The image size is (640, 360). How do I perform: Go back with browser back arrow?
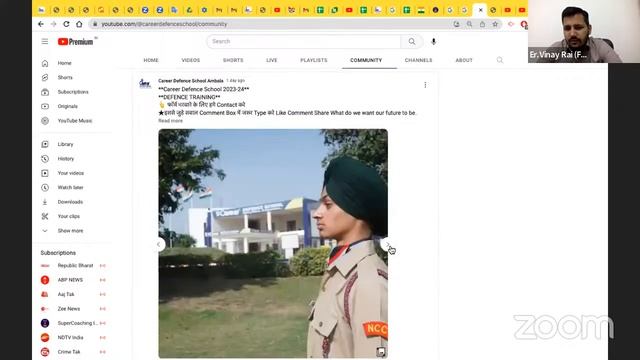point(40,24)
